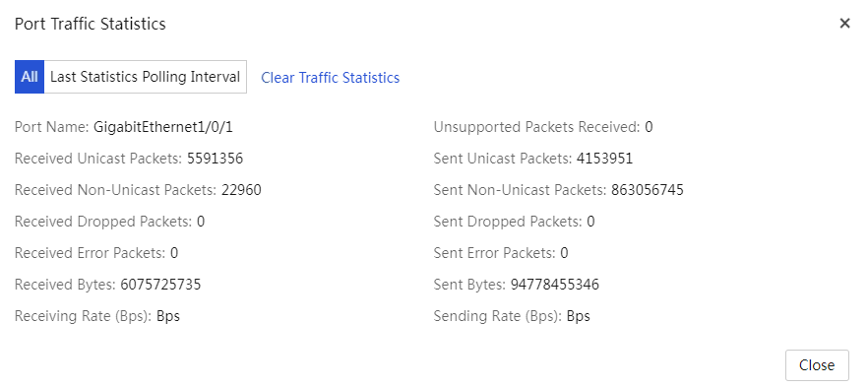Click the Sent Dropped Packets label
This screenshot has height=388, width=868.
[x=508, y=223]
